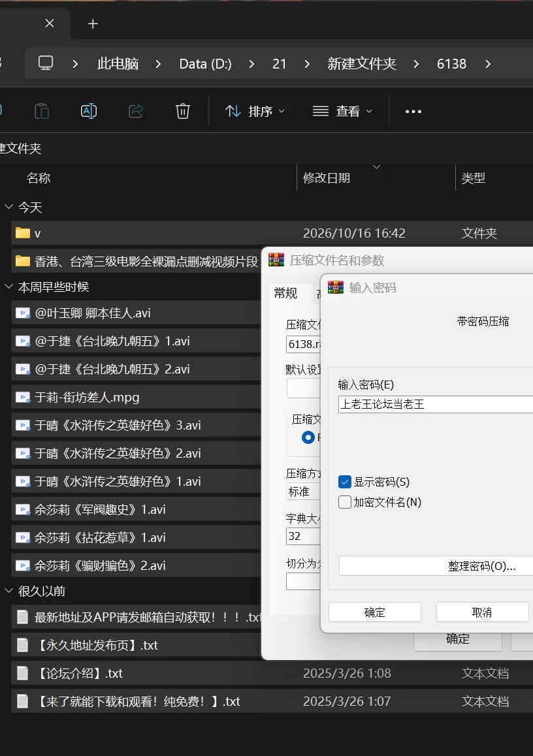Switch to the 常规 tab
Image resolution: width=533 pixels, height=756 pixels.
click(285, 292)
